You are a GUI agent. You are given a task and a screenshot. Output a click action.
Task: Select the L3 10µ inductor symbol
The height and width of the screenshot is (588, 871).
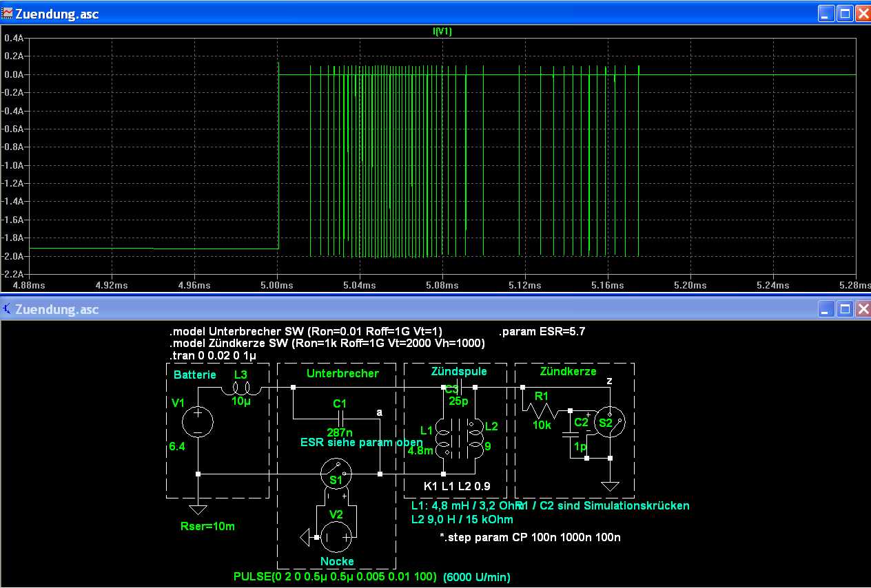[x=240, y=388]
